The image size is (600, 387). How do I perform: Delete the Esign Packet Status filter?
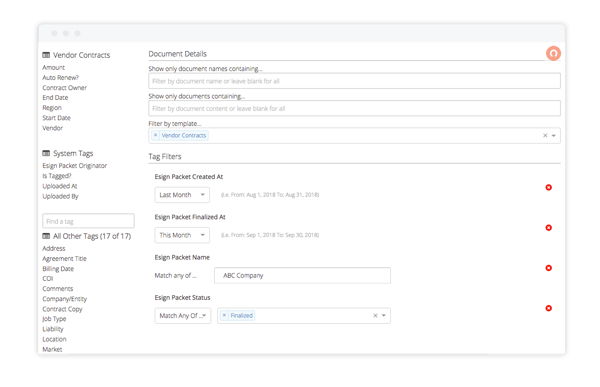(x=548, y=308)
